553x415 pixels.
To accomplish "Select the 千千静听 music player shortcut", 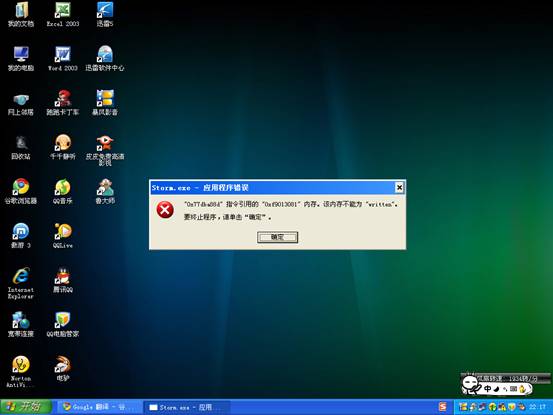I will pyautogui.click(x=63, y=148).
